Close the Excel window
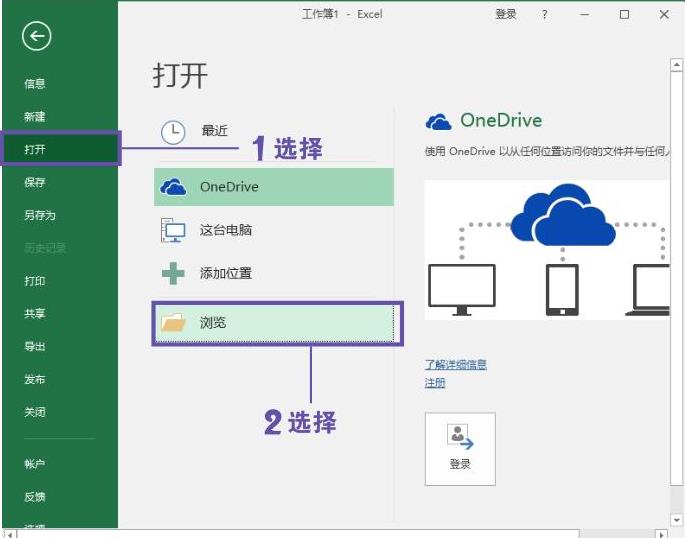Viewport: 685px width, 538px height. point(664,14)
